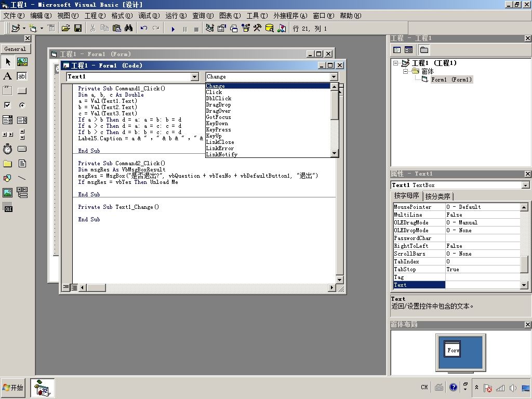The image size is (532, 399).
Task: Start the program with the blue Run arrow
Action: pos(173,29)
